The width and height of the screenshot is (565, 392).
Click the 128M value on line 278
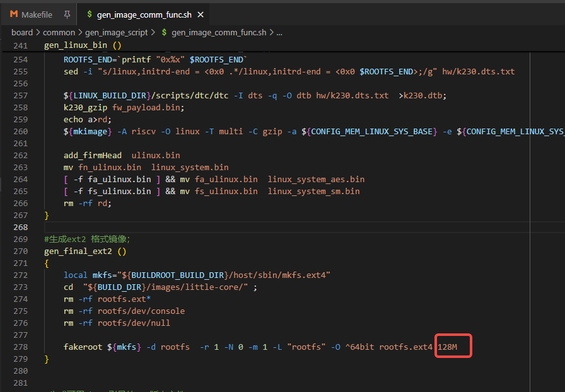point(447,347)
